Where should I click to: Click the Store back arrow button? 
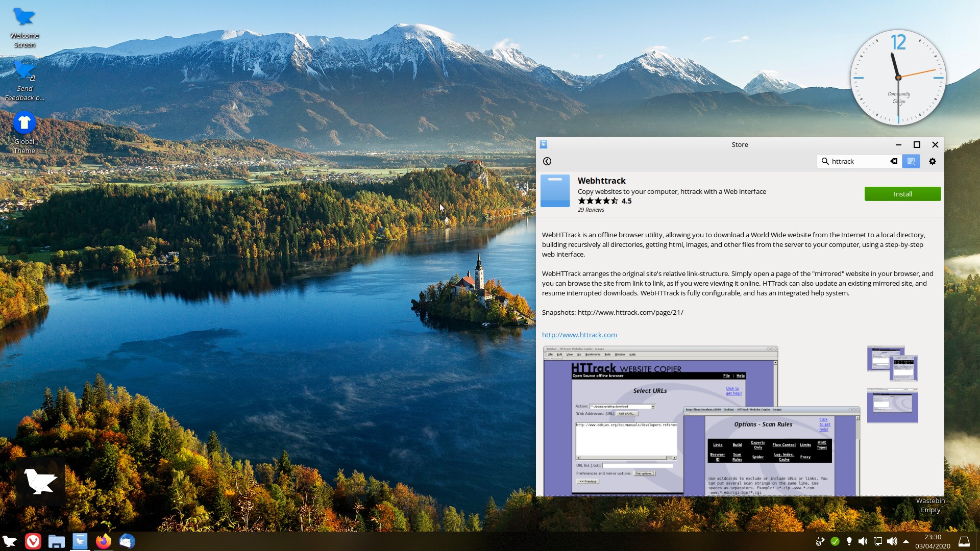[x=547, y=161]
